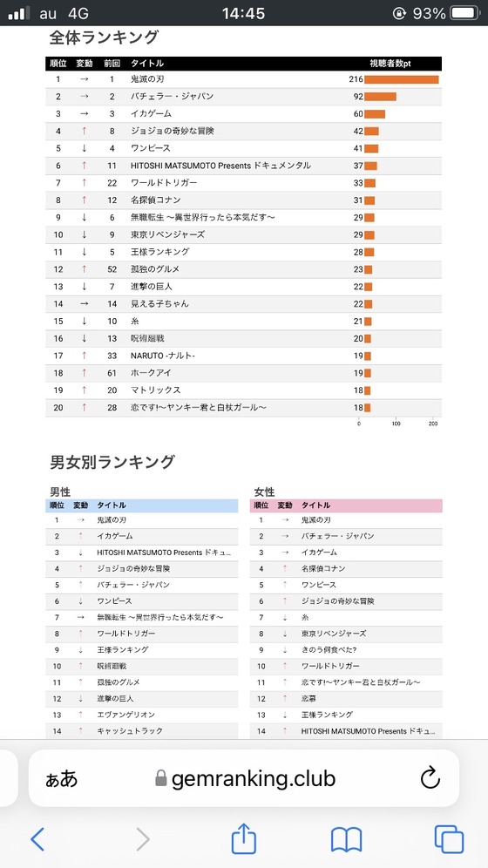Viewport: 488px width, 868px height.
Task: Tap the gemranking.club address field
Action: click(244, 778)
